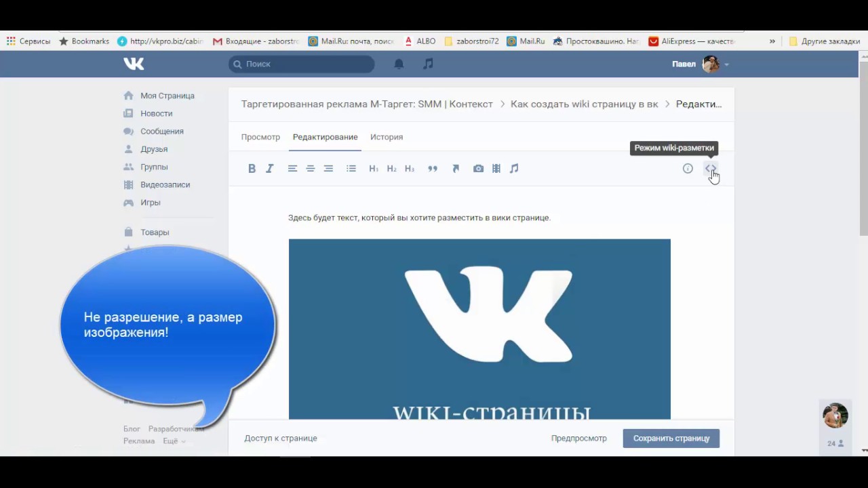
Task: Toggle italic text formatting
Action: (269, 169)
